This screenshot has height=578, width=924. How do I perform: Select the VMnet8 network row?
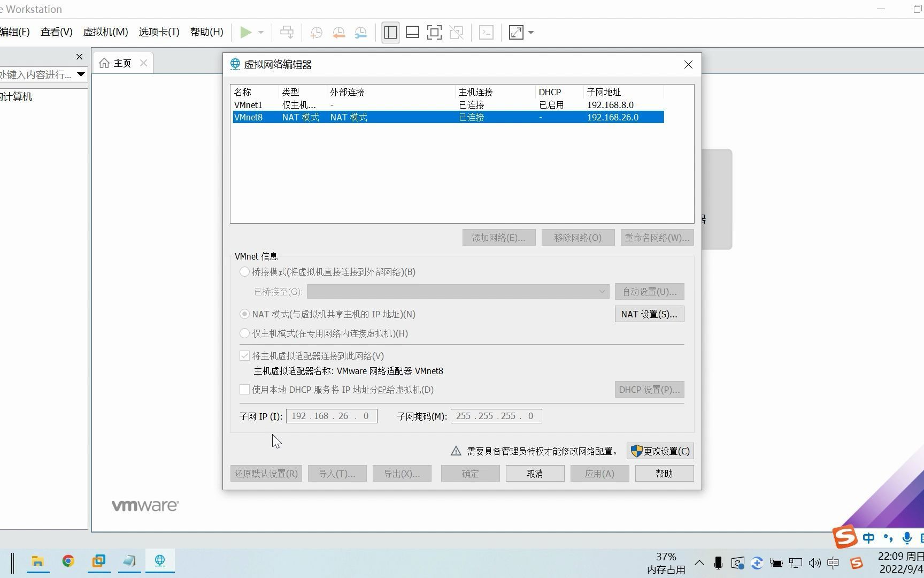(448, 117)
